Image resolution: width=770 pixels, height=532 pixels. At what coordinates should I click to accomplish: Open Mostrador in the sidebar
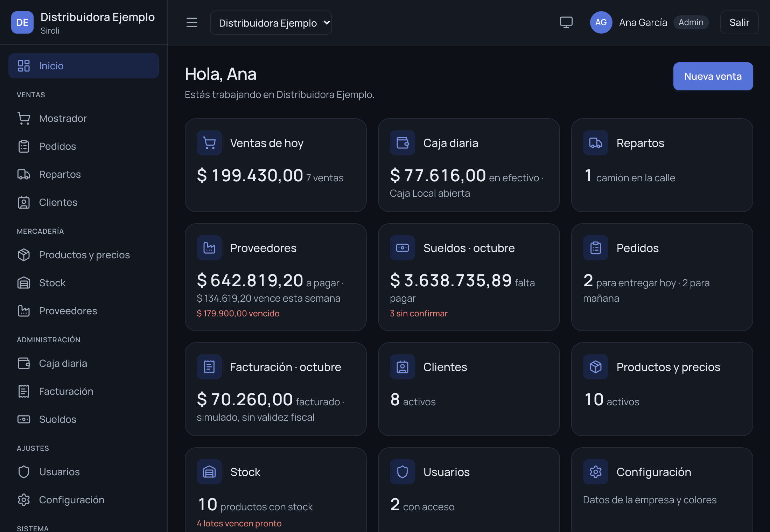(84, 118)
